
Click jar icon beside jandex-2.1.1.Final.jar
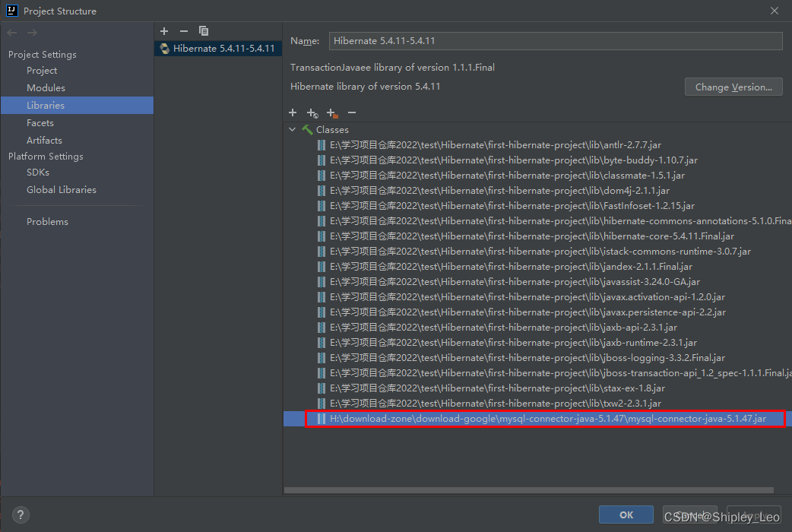point(322,266)
